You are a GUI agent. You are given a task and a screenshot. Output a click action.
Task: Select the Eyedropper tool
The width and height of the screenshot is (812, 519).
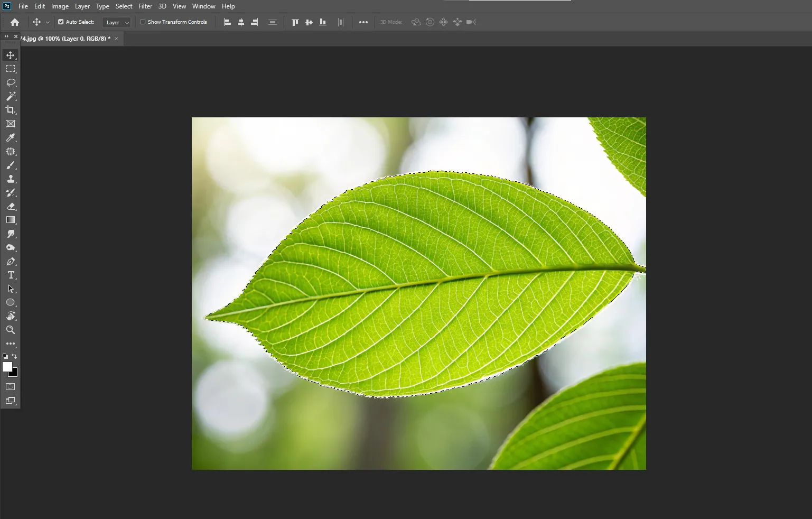coord(11,138)
